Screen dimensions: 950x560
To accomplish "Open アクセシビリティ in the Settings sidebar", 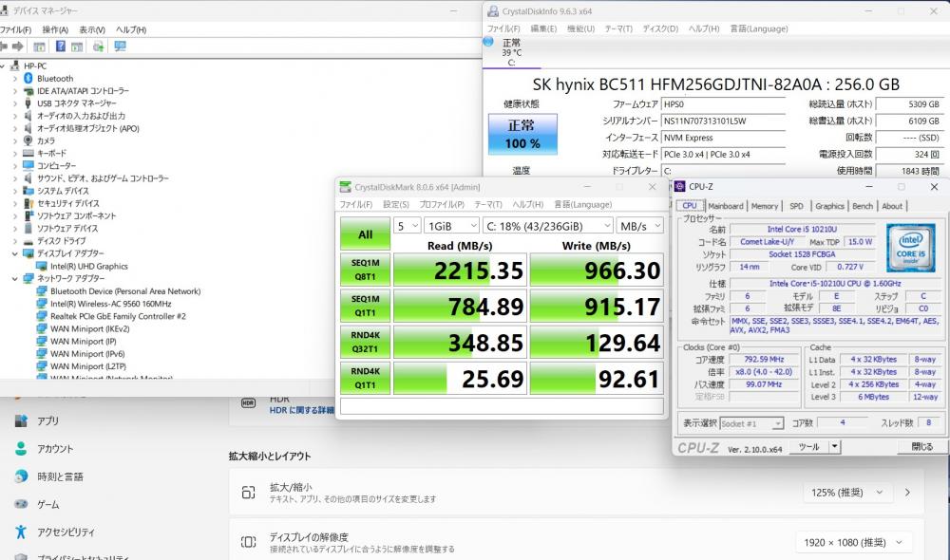I will coord(66,532).
